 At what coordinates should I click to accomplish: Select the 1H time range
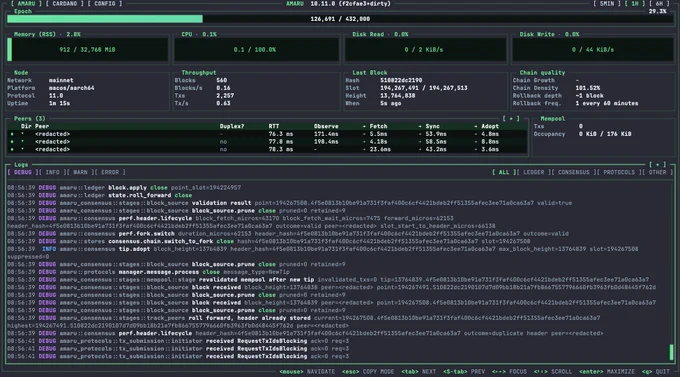click(635, 3)
